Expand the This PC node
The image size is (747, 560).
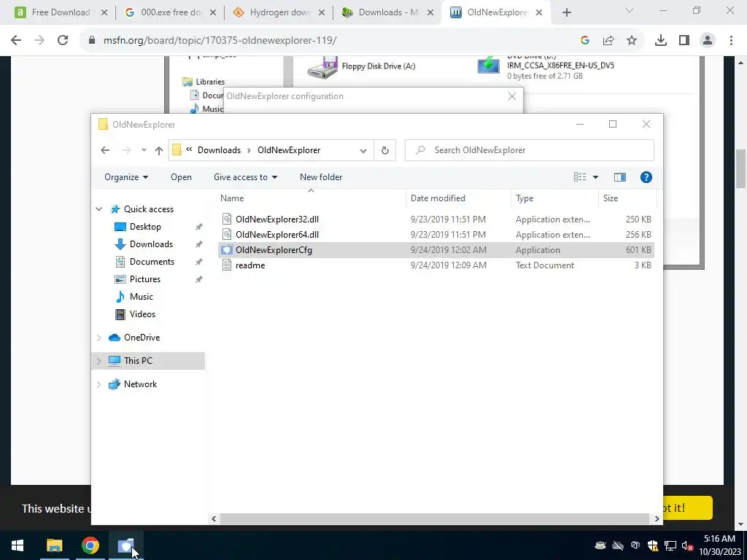click(x=99, y=361)
